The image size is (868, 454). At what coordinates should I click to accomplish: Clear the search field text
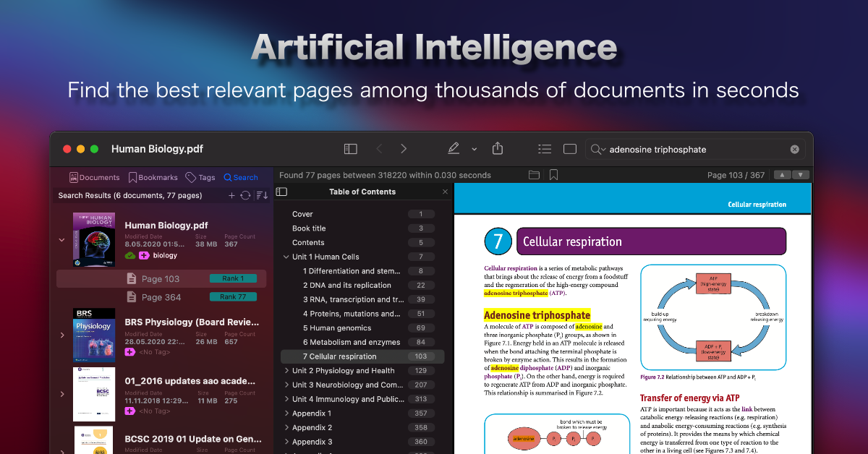[795, 150]
